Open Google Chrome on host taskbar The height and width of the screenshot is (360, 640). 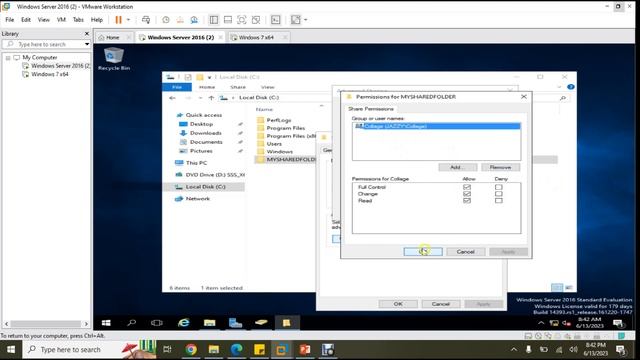191,349
